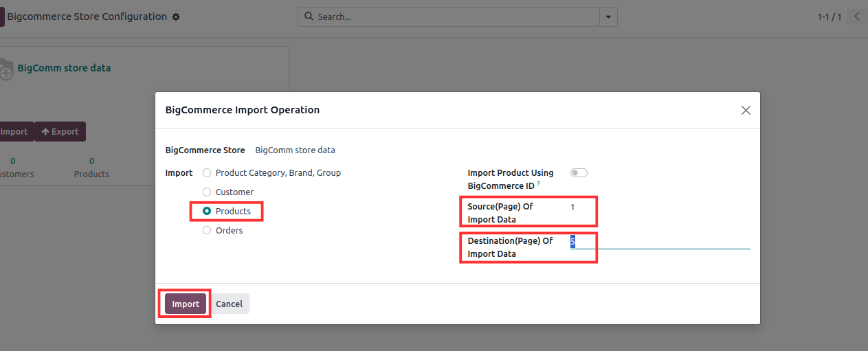Click the 0 Products counter on the card
This screenshot has height=351, width=868.
pos(91,168)
